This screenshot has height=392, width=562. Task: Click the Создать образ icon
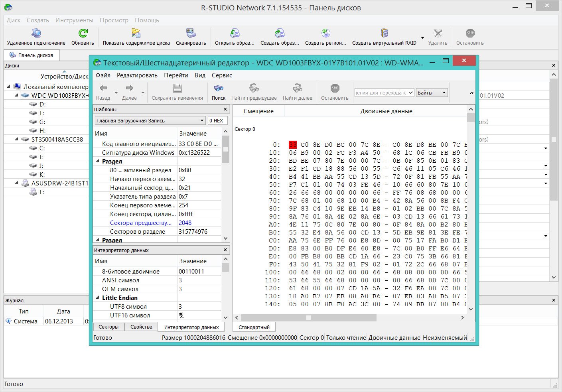(x=280, y=33)
